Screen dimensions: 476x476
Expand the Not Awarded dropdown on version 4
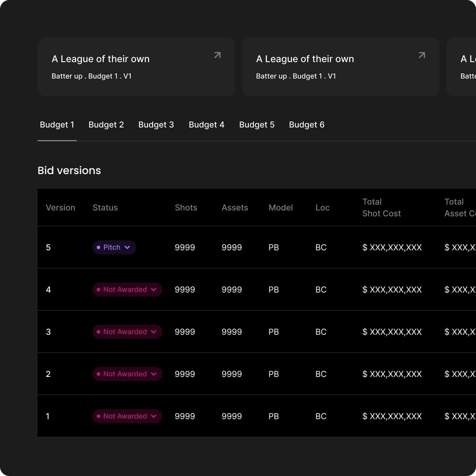154,290
